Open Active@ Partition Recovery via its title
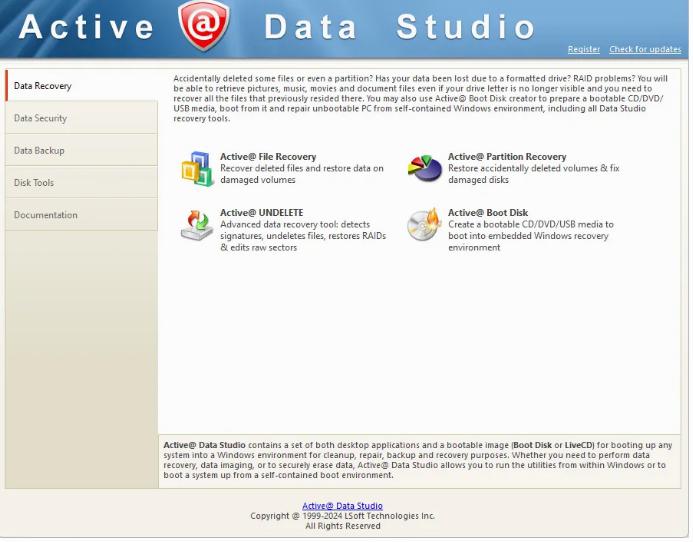Viewport: 693px width, 542px height. [506, 157]
